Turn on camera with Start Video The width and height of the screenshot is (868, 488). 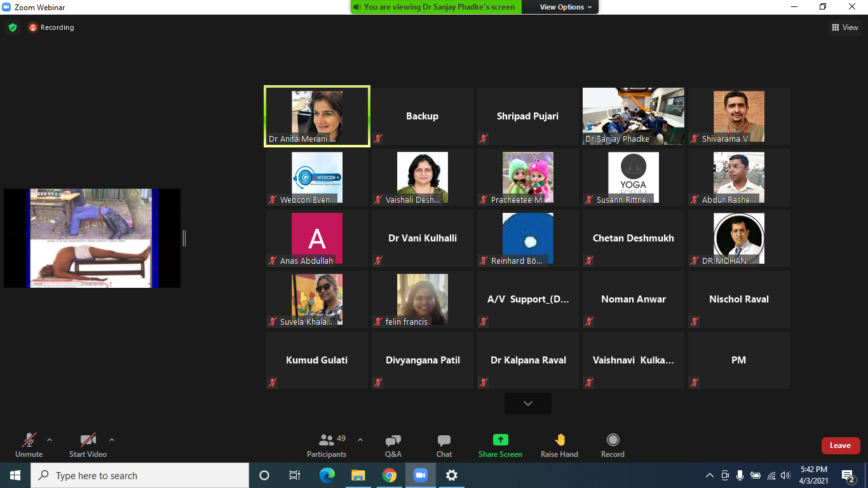pos(88,445)
